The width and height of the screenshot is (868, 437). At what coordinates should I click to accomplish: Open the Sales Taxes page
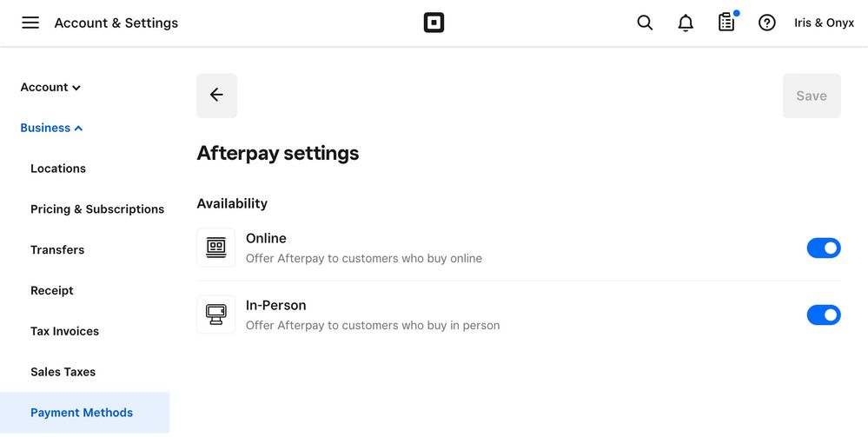point(63,372)
